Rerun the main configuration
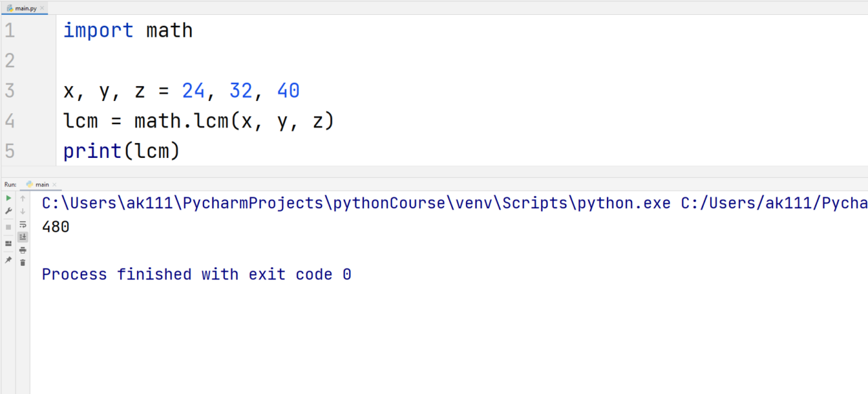This screenshot has width=868, height=394. point(9,198)
